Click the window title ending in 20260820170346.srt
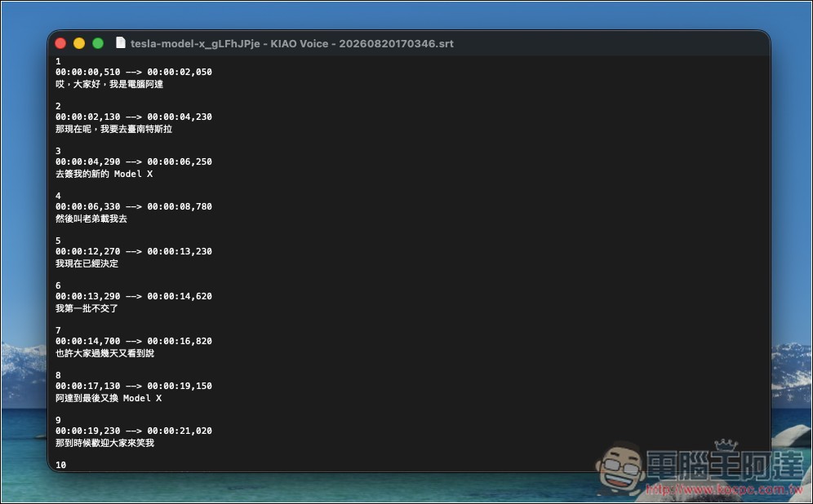 pyautogui.click(x=292, y=43)
